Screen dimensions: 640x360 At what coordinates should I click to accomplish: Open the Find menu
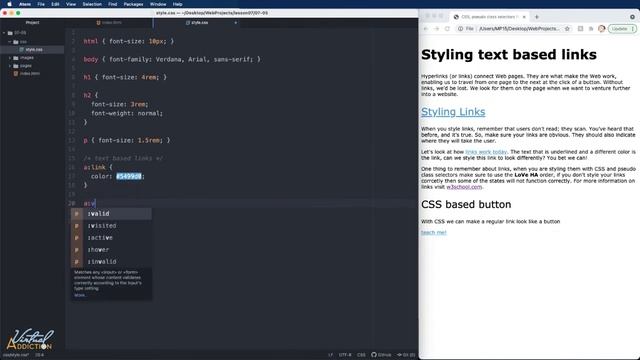(x=113, y=4)
